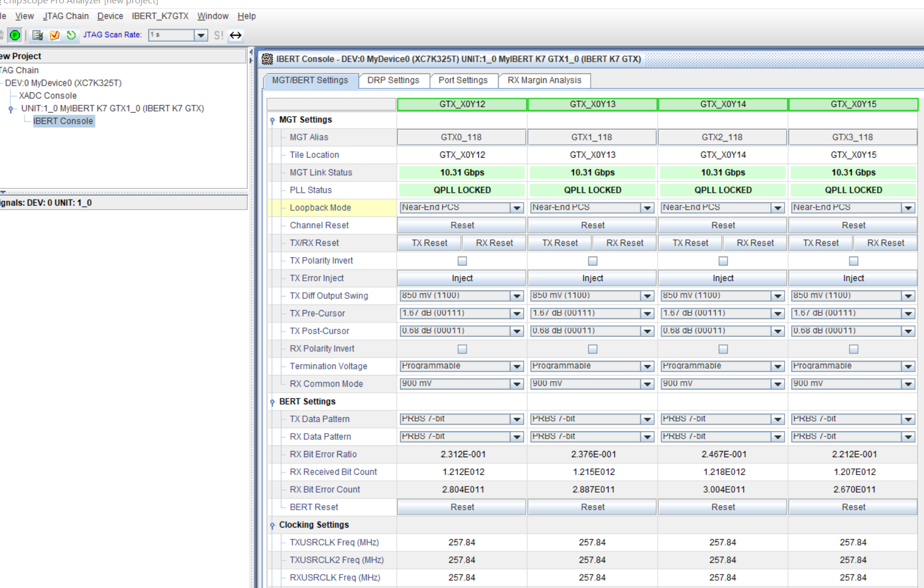Image resolution: width=924 pixels, height=588 pixels.
Task: Enable TX Polarity Invert for GTX_X0Y12
Action: [462, 261]
